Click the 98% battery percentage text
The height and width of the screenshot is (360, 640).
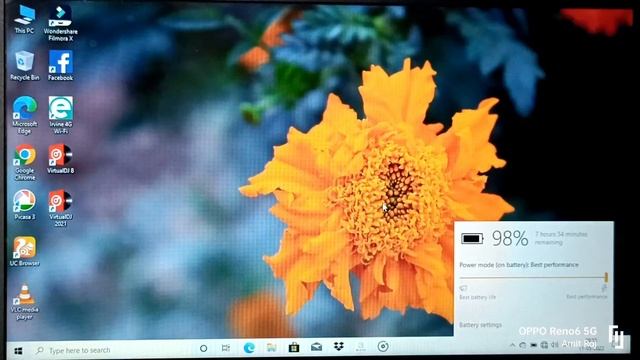510,238
